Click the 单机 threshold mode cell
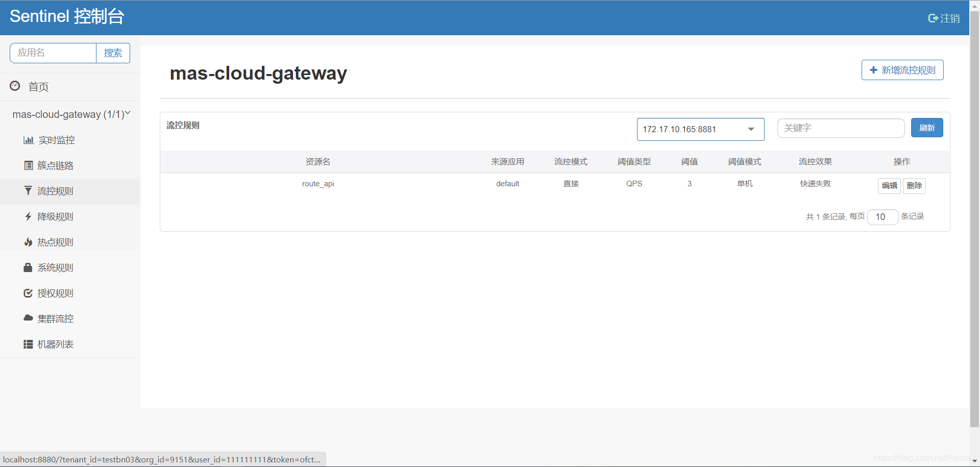This screenshot has height=467, width=980. tap(745, 184)
